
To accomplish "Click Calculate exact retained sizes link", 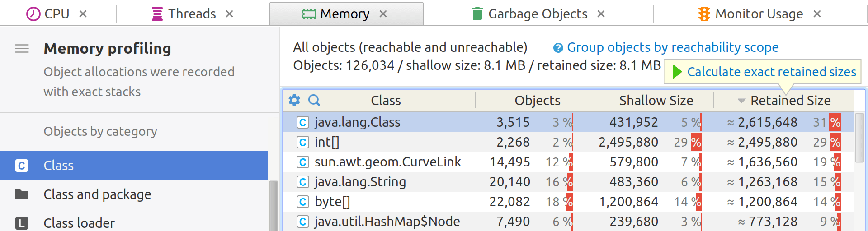I will pyautogui.click(x=772, y=72).
